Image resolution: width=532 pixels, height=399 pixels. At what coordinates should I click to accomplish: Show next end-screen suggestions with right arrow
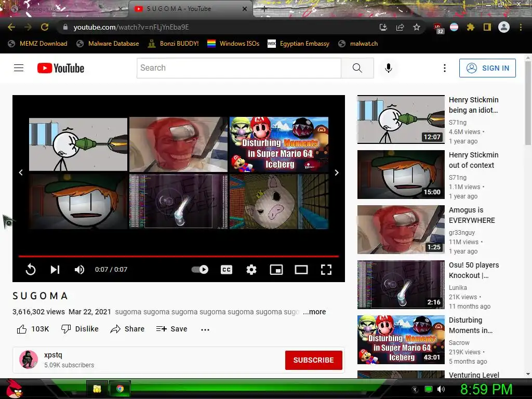click(337, 172)
